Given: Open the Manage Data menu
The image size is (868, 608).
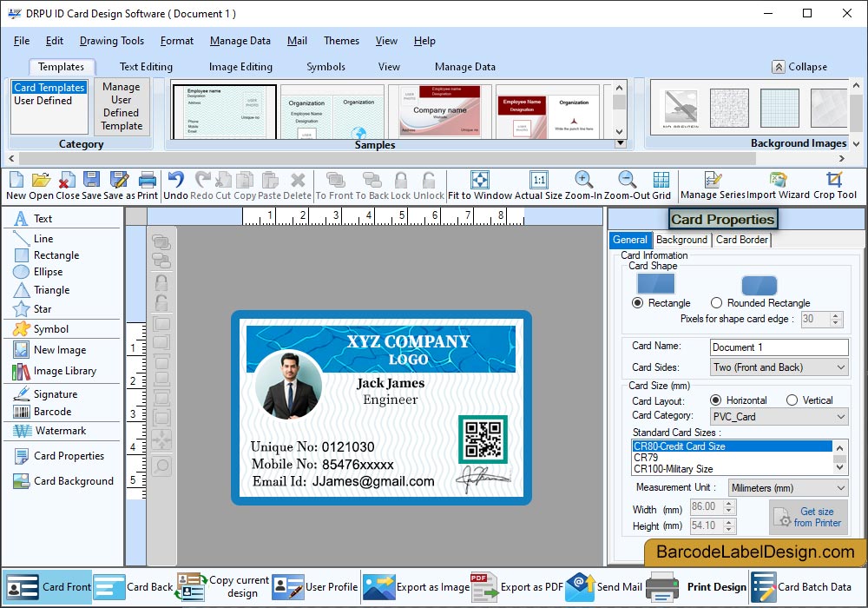Looking at the screenshot, I should [x=240, y=41].
